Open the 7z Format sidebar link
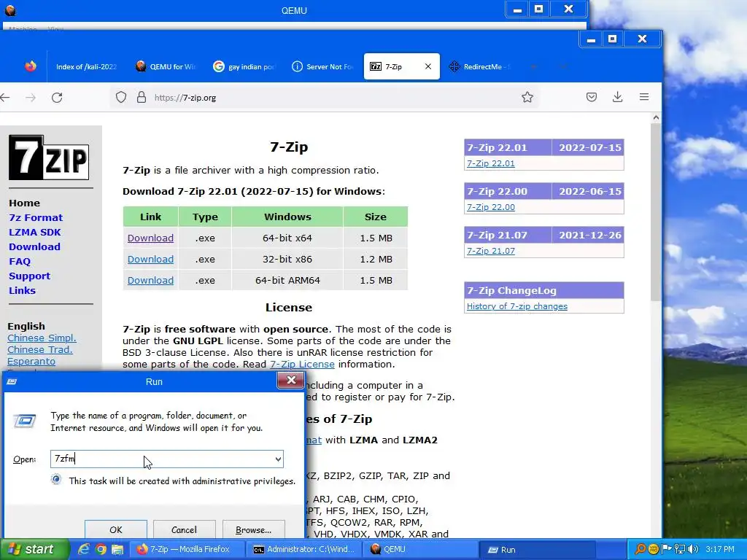 36,217
